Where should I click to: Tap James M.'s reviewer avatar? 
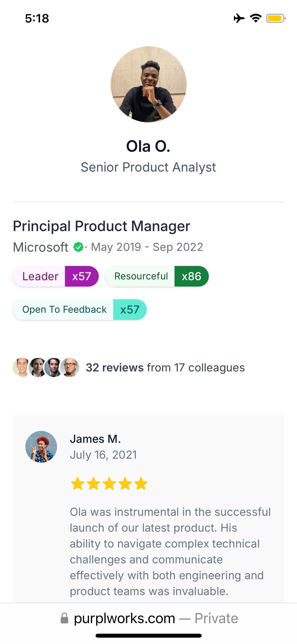(x=41, y=447)
